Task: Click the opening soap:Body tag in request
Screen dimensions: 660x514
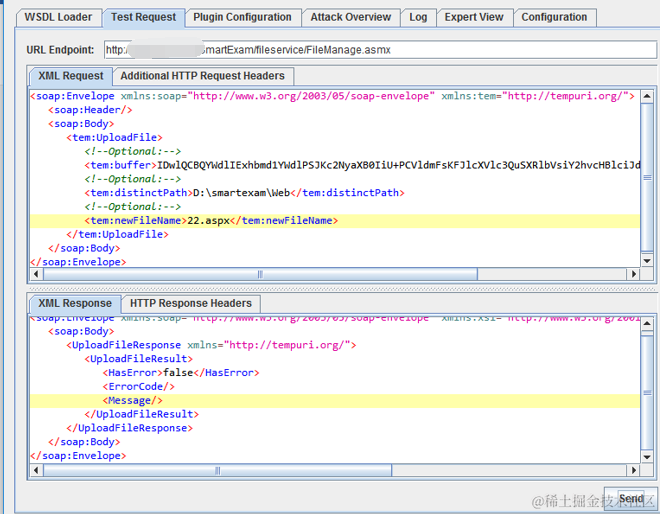Action: click(x=81, y=124)
